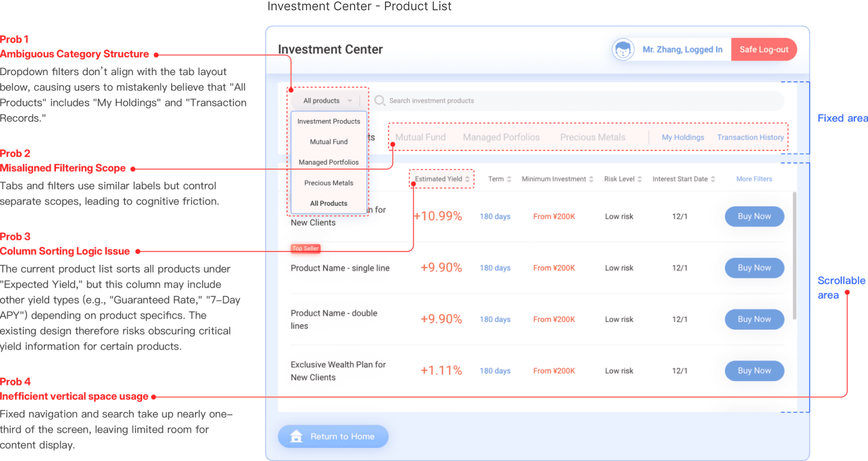
Task: Sort by Estimated Yield arrows
Action: [467, 179]
